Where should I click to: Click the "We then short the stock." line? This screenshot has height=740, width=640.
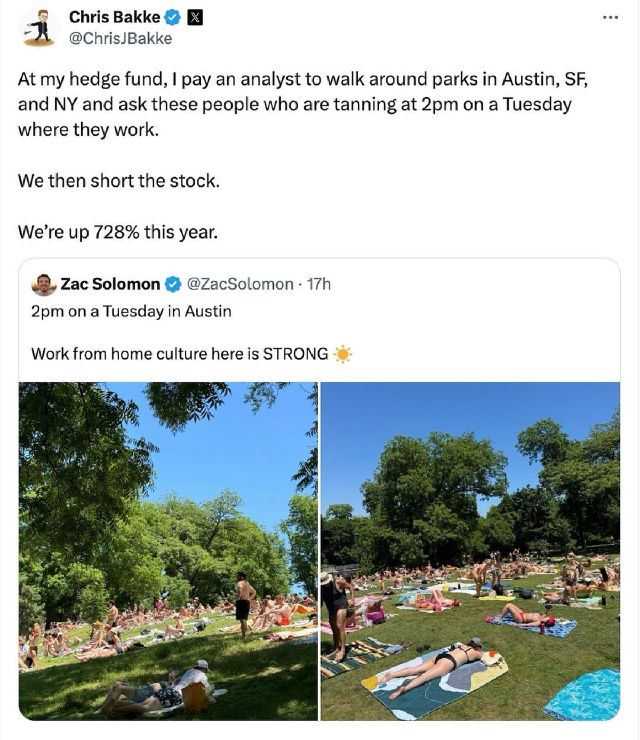tap(118, 181)
